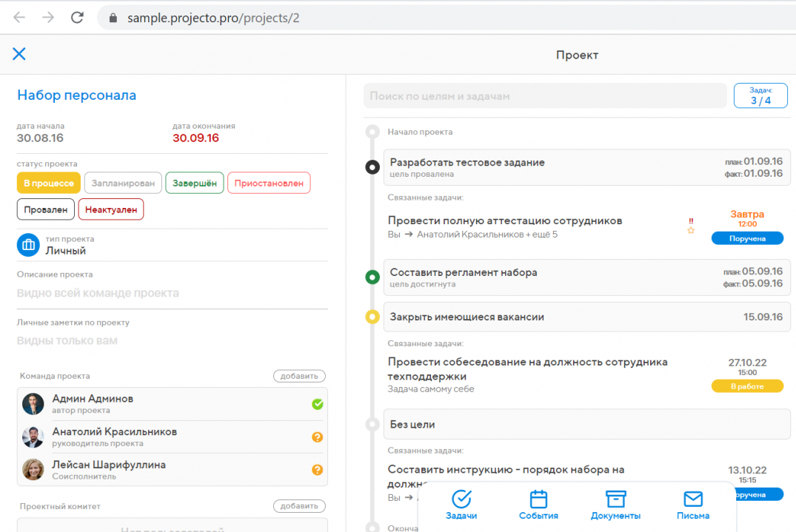This screenshot has height=532, width=796.
Task: Click the yellow В работе status badge
Action: click(x=747, y=386)
